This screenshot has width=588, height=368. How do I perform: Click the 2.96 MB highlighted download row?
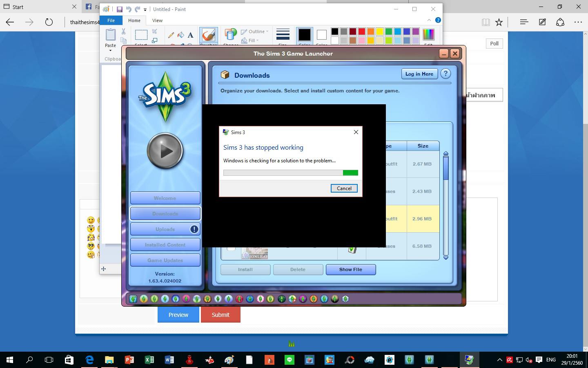point(412,219)
